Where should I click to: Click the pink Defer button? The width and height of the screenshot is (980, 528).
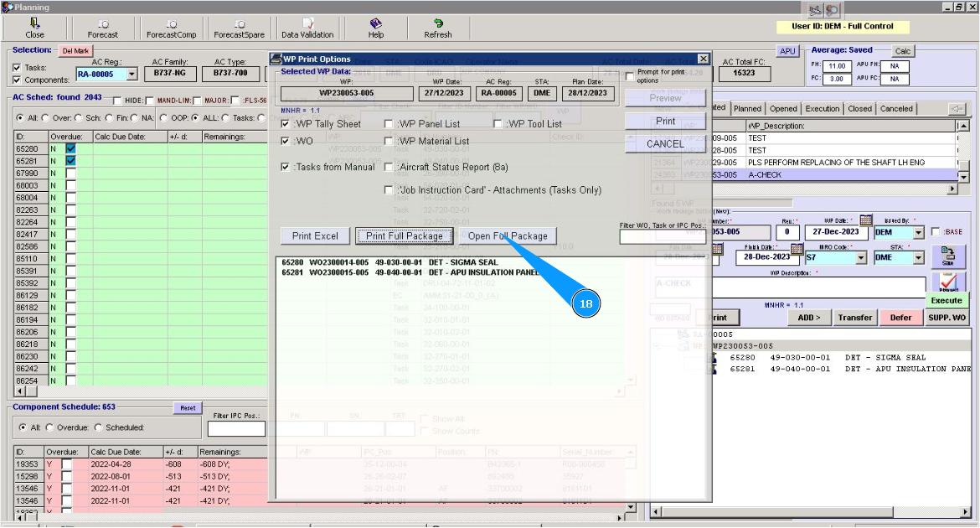point(900,317)
